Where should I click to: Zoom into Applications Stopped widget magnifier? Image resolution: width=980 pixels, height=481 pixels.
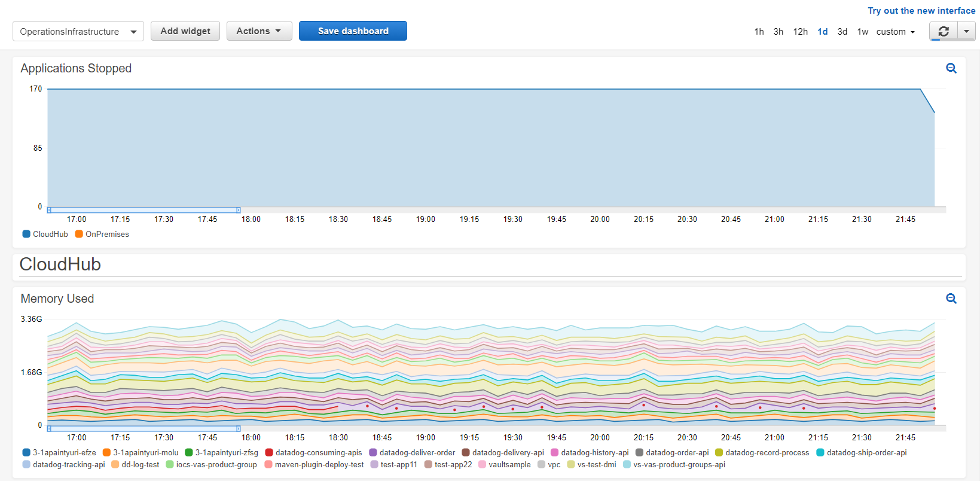click(x=951, y=68)
